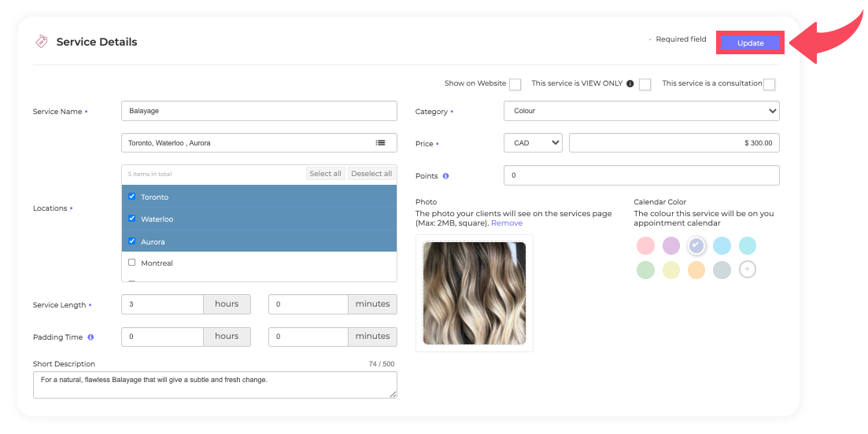
Task: Select the grey calendar color
Action: pyautogui.click(x=722, y=270)
